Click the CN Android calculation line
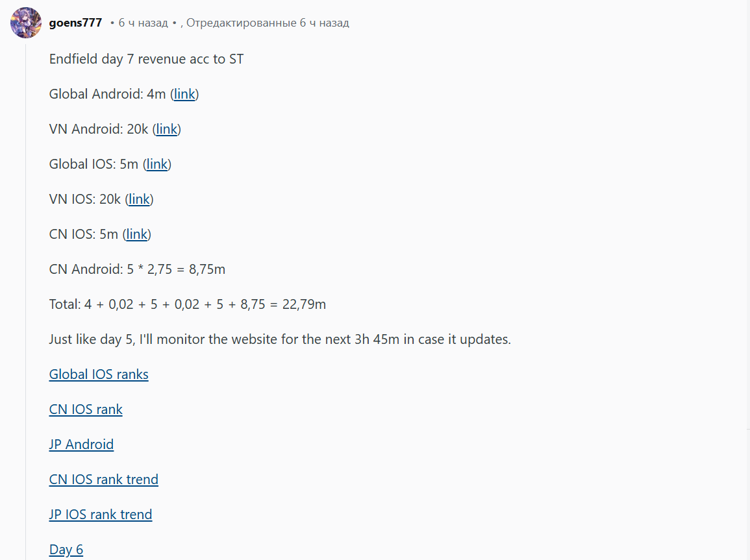 click(x=137, y=269)
